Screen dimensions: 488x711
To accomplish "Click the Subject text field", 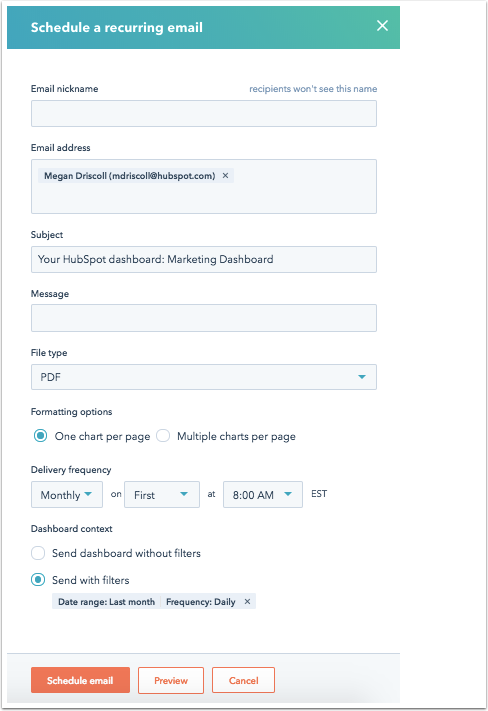I will pos(204,259).
